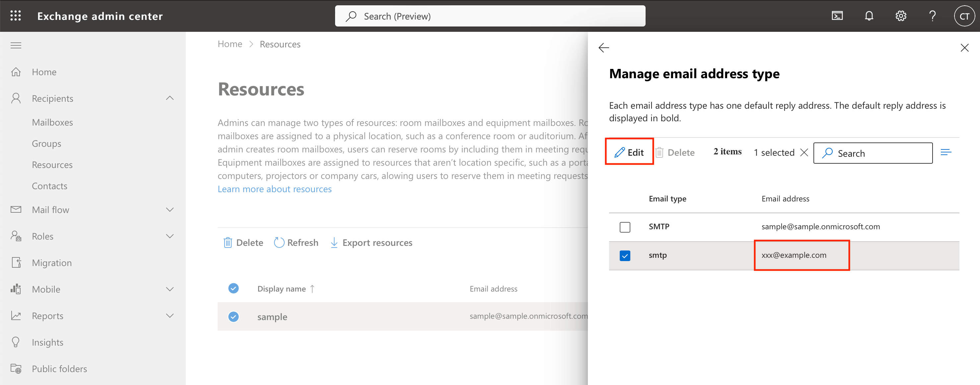Click the Search (Preview) input field
Screen dimensions: 980x385
point(490,16)
